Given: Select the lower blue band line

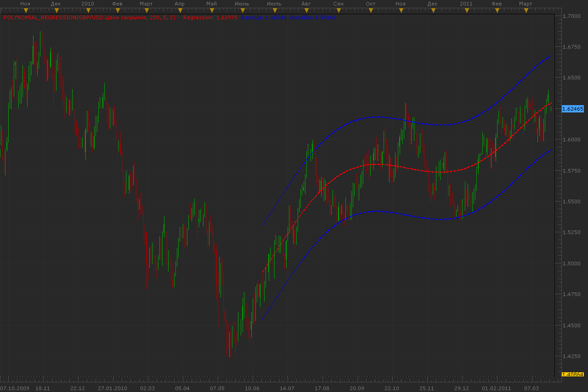Looking at the screenshot, I should click(x=377, y=211).
